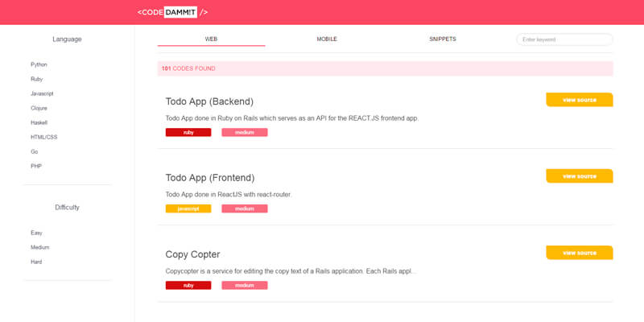Focus the Enter keyword search field
644x322 pixels.
pyautogui.click(x=564, y=39)
